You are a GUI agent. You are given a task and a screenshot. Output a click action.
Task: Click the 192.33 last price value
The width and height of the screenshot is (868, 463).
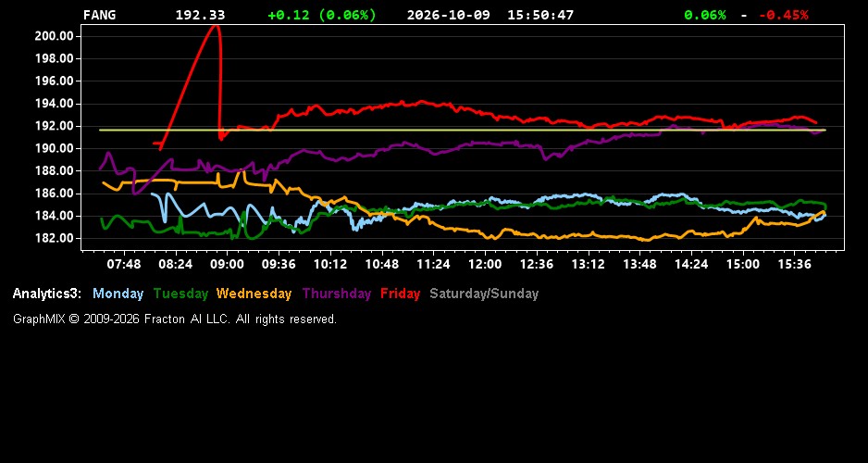tap(201, 15)
